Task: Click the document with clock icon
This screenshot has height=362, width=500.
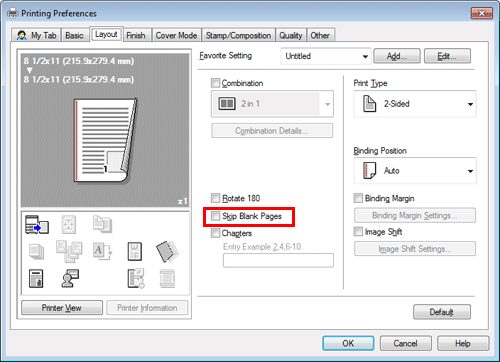Action: pyautogui.click(x=136, y=278)
